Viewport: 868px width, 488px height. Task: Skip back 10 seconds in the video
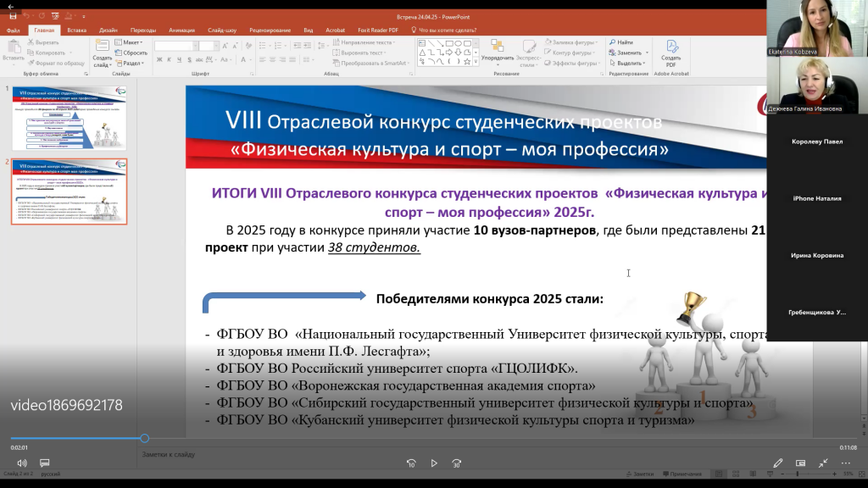tap(411, 463)
